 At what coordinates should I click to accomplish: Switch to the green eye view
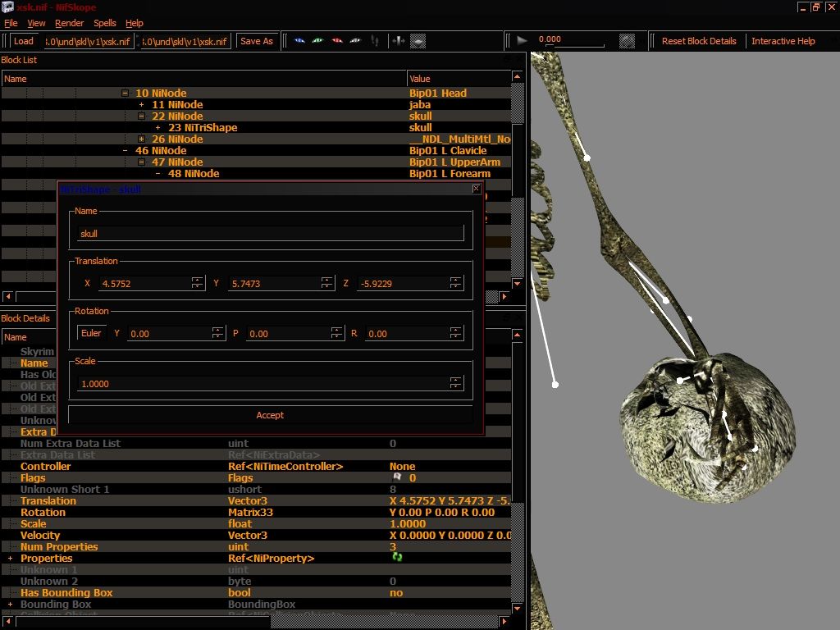[x=317, y=41]
